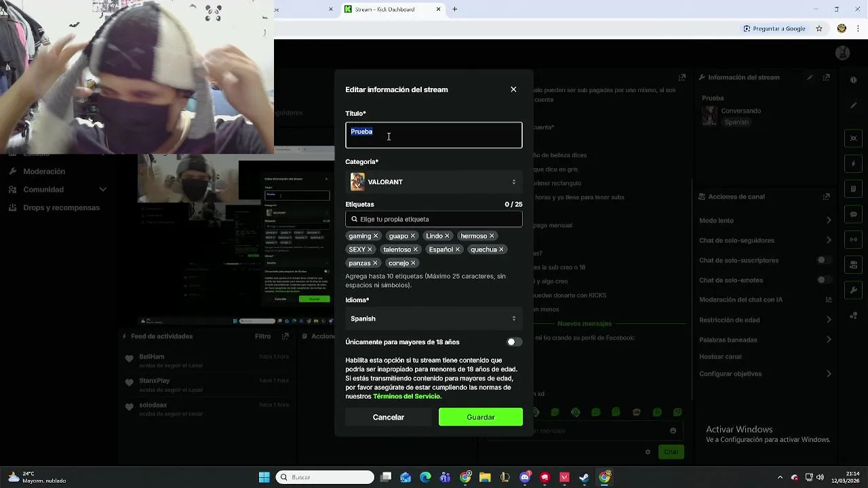Image resolution: width=868 pixels, height=488 pixels.
Task: Open Steam from the taskbar
Action: click(x=584, y=477)
